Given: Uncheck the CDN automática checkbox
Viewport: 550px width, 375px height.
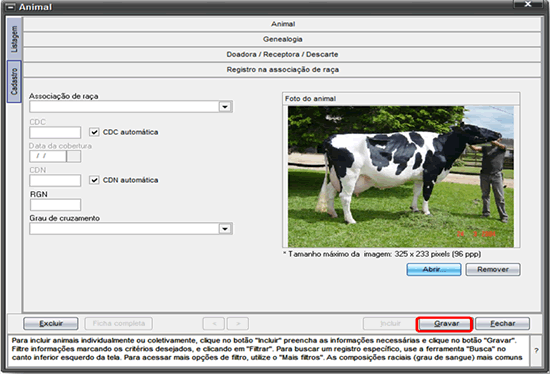Looking at the screenshot, I should click(x=94, y=180).
